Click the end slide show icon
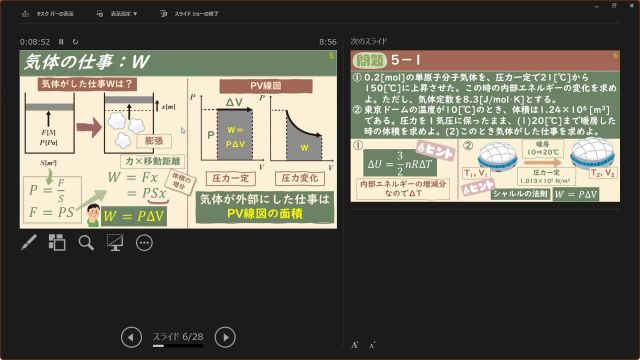 [x=164, y=13]
